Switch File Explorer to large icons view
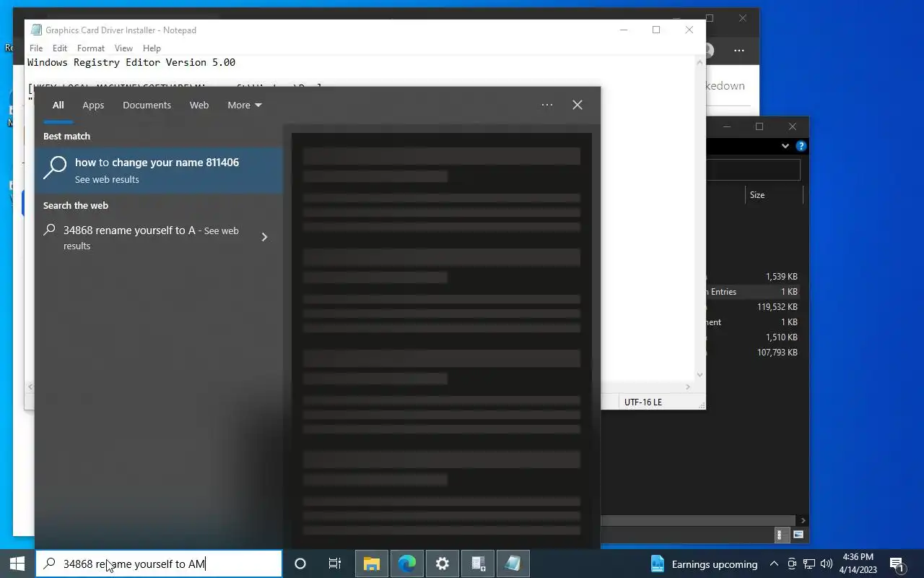Image resolution: width=924 pixels, height=578 pixels. [x=798, y=535]
